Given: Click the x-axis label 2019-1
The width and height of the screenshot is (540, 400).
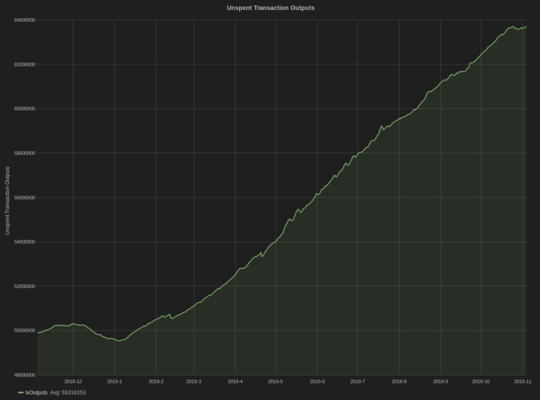Looking at the screenshot, I should [114, 381].
